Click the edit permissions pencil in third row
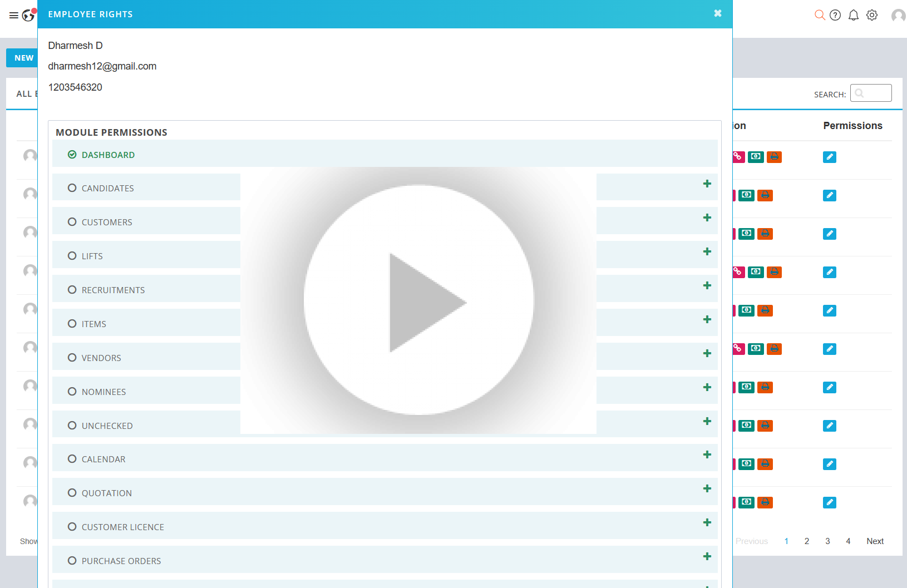The width and height of the screenshot is (907, 588). pyautogui.click(x=830, y=234)
